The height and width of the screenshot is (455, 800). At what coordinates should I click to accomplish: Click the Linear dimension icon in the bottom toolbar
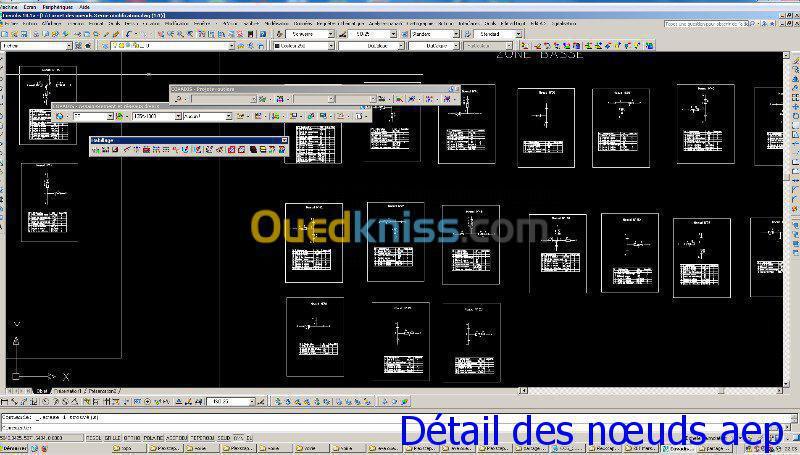coord(5,402)
